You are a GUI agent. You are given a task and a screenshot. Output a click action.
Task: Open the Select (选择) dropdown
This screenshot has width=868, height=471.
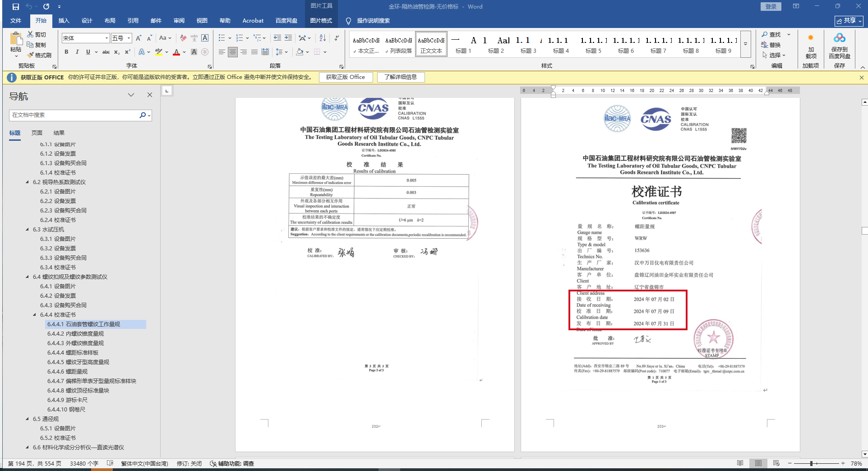pyautogui.click(x=774, y=55)
